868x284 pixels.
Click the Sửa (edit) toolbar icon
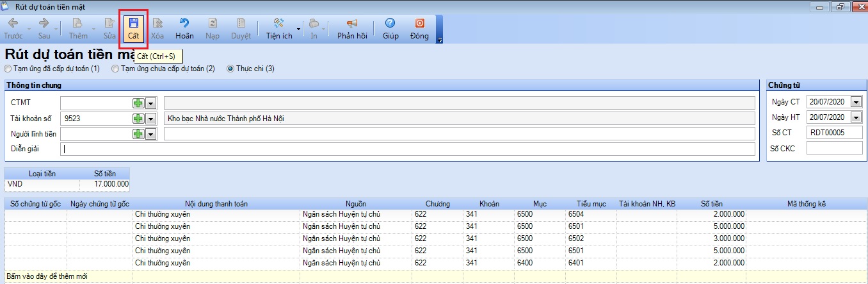coord(109,23)
